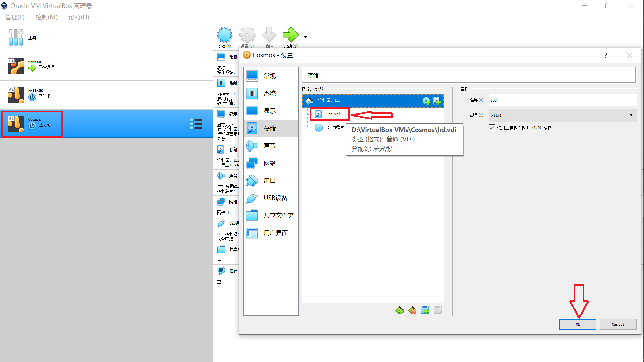Select 没有盘片 empty optical drive entry
This screenshot has height=362, width=644.
pos(336,127)
